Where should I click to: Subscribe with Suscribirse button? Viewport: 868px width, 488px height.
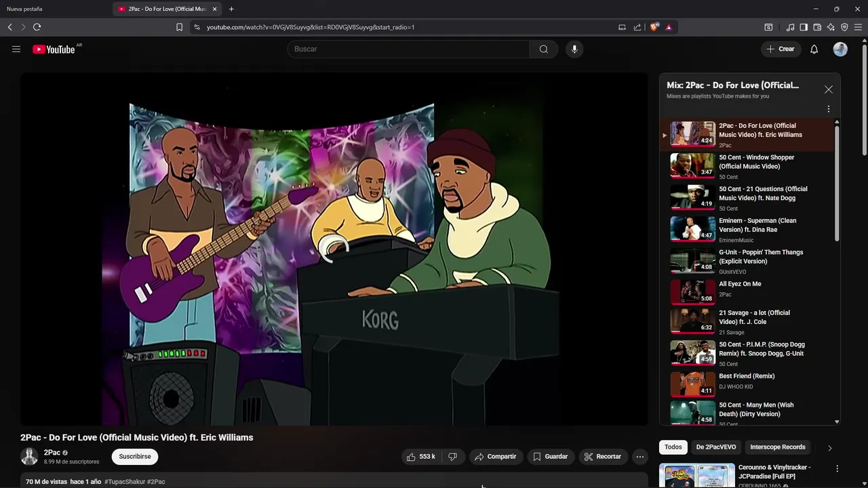click(135, 457)
